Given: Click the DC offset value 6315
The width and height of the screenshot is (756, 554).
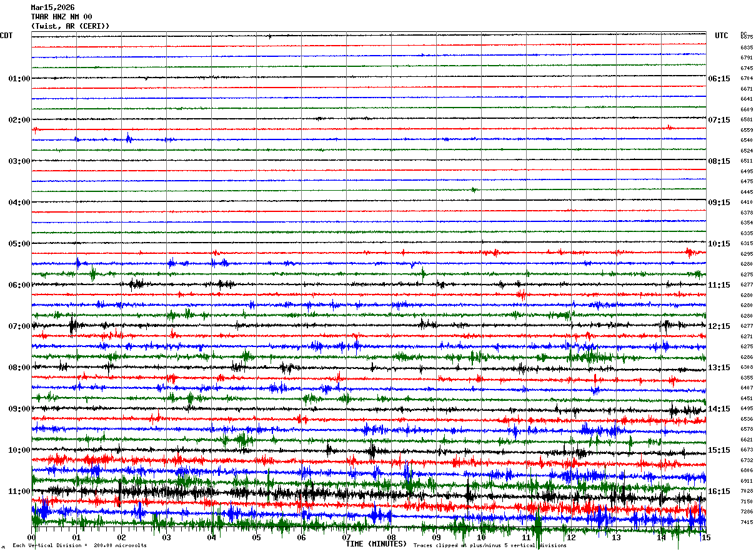Looking at the screenshot, I should (x=747, y=244).
